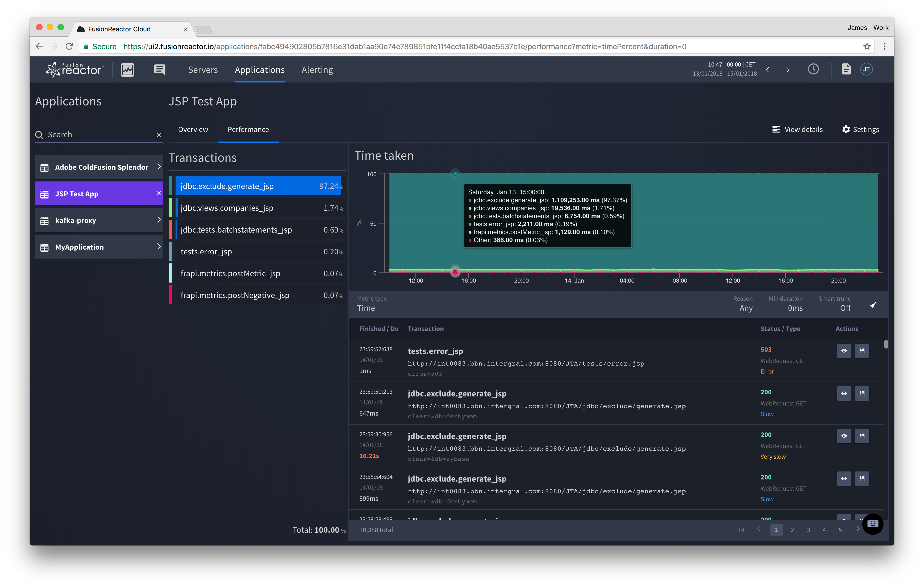Image resolution: width=924 pixels, height=588 pixels.
Task: Clear filters with the broom icon
Action: point(874,305)
